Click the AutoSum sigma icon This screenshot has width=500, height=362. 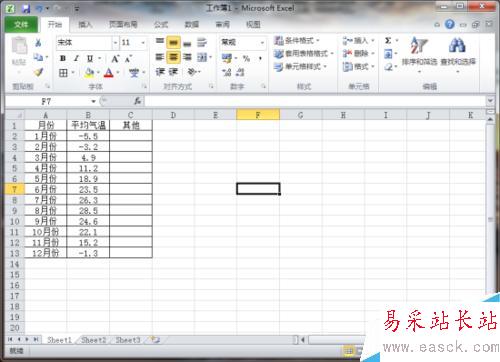click(x=388, y=41)
